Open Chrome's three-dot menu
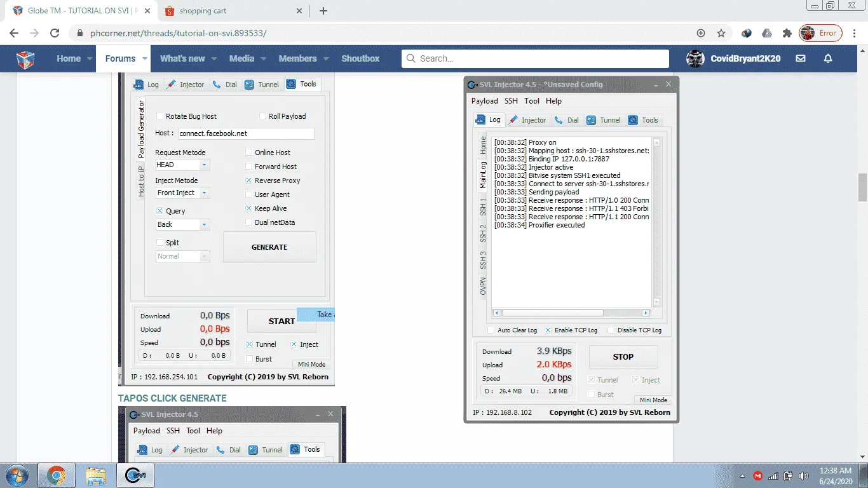868x488 pixels. coord(855,33)
